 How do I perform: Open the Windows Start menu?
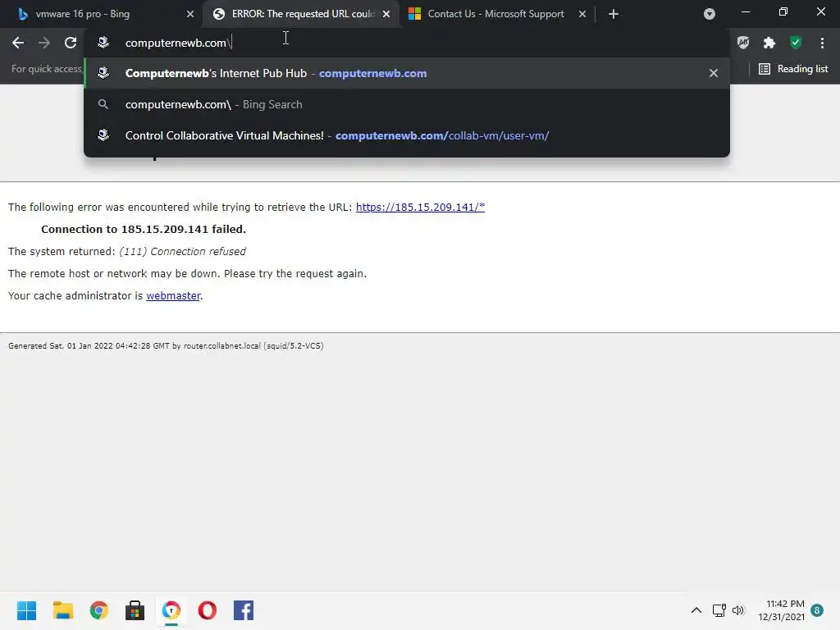point(27,610)
